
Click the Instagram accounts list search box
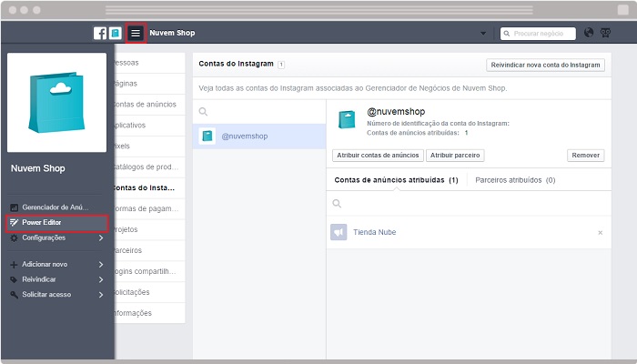[x=259, y=112]
